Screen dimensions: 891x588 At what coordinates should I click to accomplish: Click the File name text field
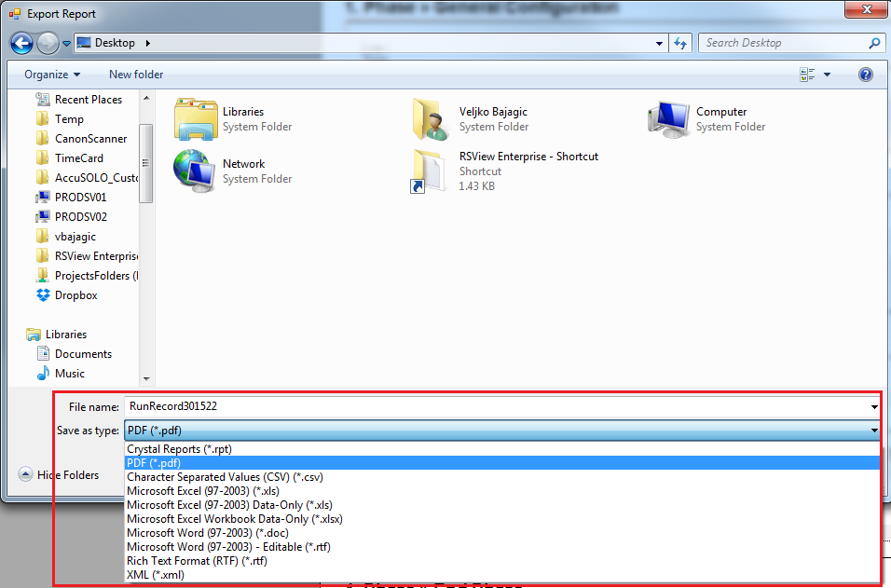click(494, 407)
